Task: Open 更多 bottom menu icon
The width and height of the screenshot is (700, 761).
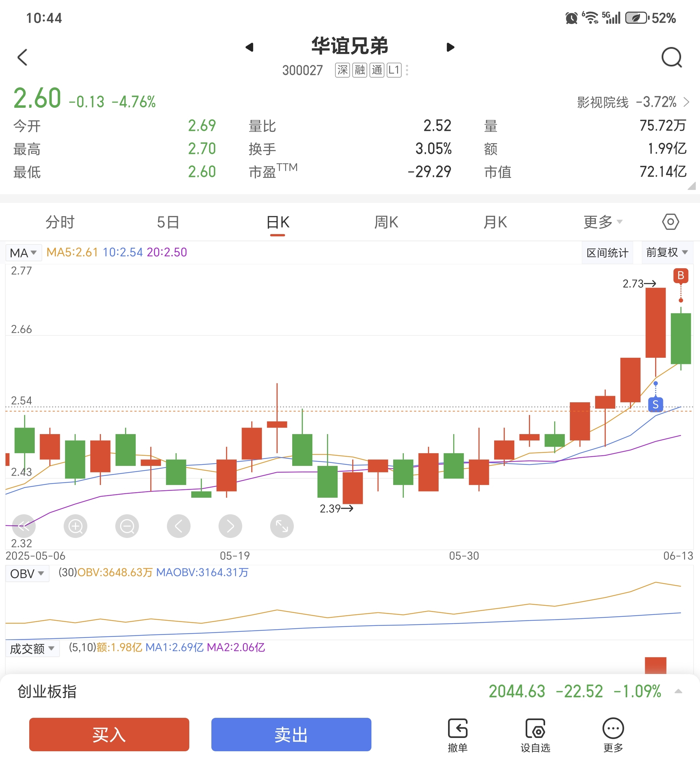Action: tap(613, 735)
